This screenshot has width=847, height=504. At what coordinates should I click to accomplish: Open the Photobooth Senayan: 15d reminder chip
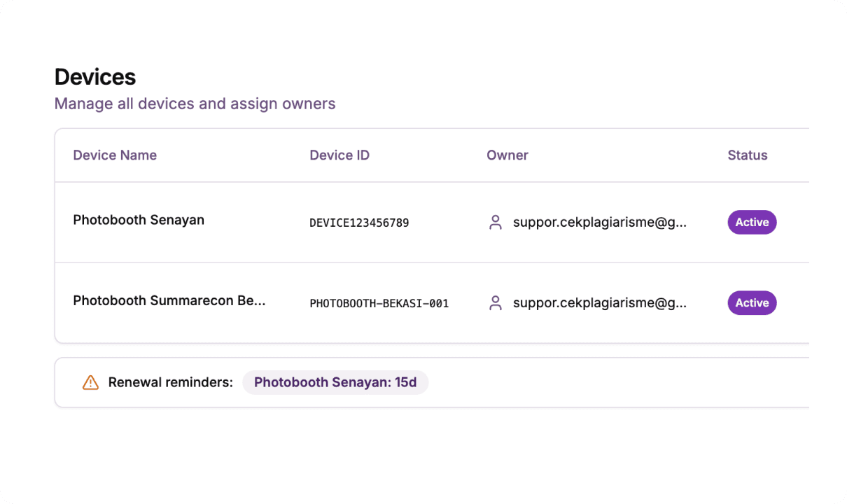click(x=335, y=383)
